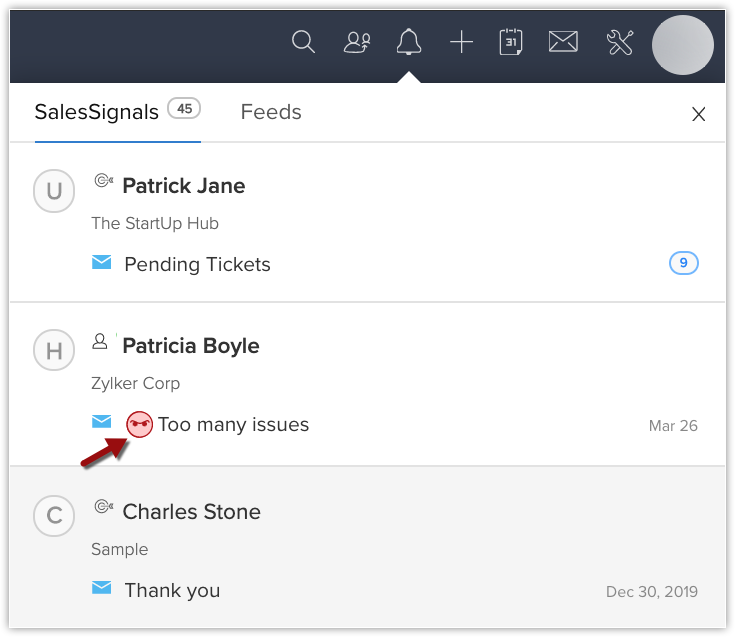Open the search icon in top bar
This screenshot has width=735, height=637.
pyautogui.click(x=303, y=42)
